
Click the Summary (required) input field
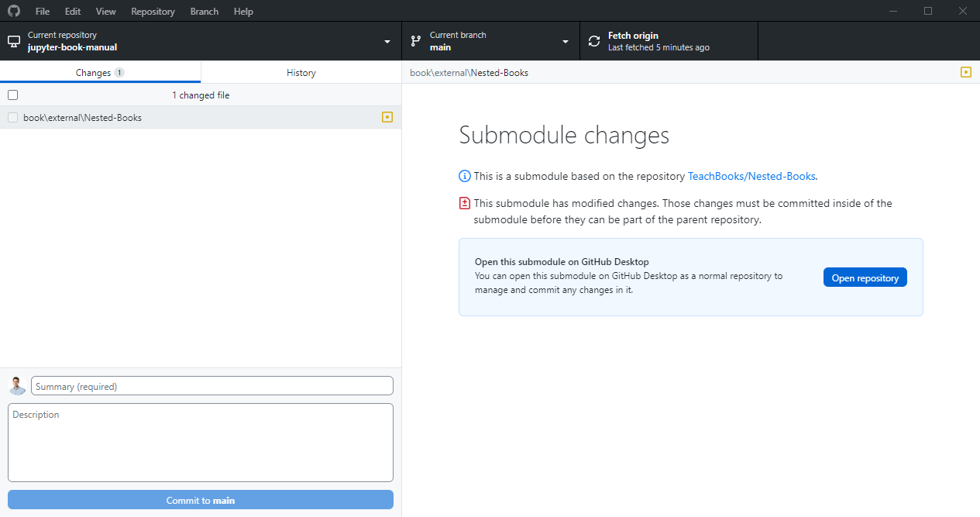pos(211,386)
